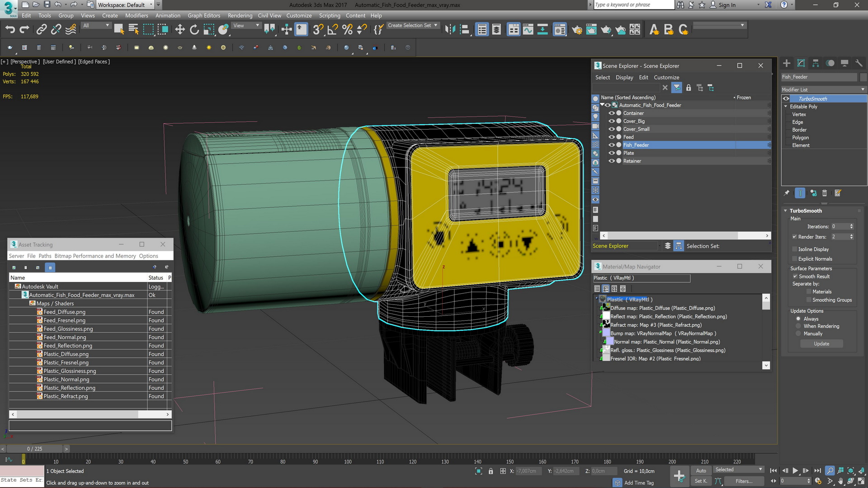Enable the Isoline Display checkbox
Image resolution: width=868 pixels, height=488 pixels.
pyautogui.click(x=794, y=249)
